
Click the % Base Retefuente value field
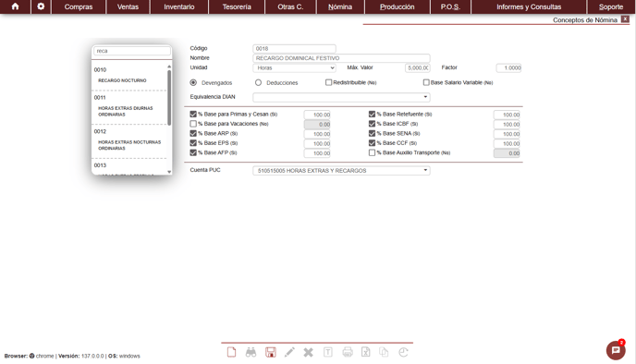point(507,115)
